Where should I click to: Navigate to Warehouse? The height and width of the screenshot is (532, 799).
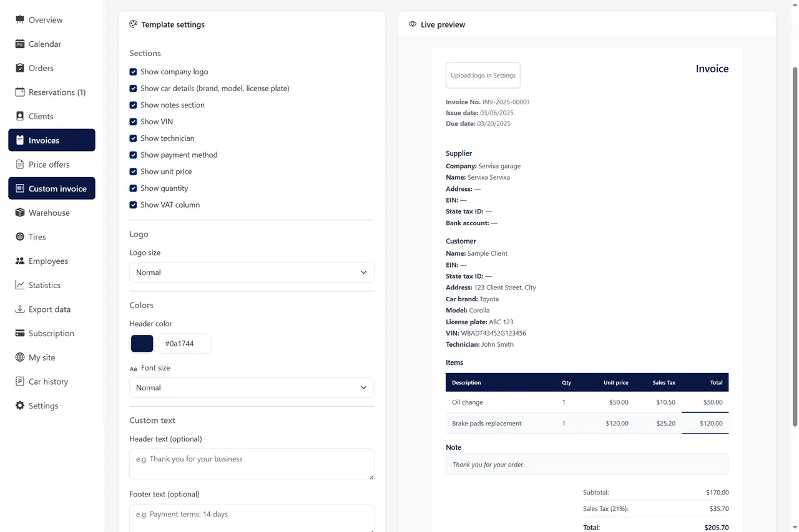pyautogui.click(x=52, y=213)
